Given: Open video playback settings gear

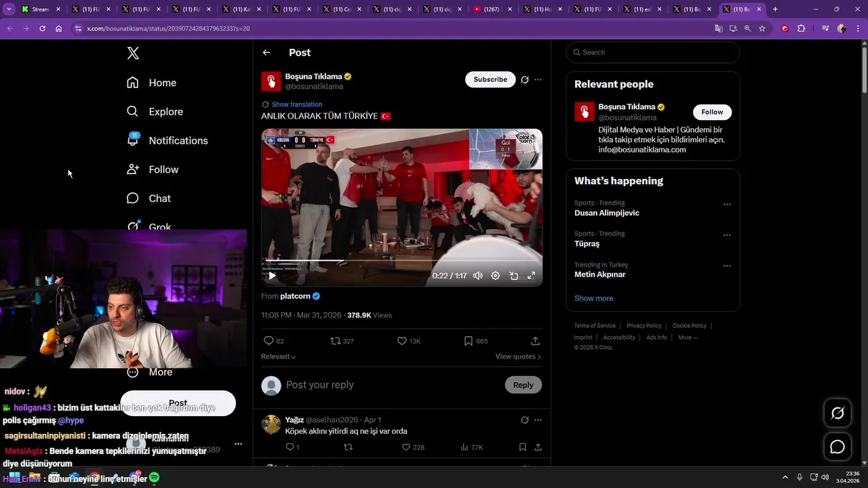Looking at the screenshot, I should pyautogui.click(x=495, y=276).
